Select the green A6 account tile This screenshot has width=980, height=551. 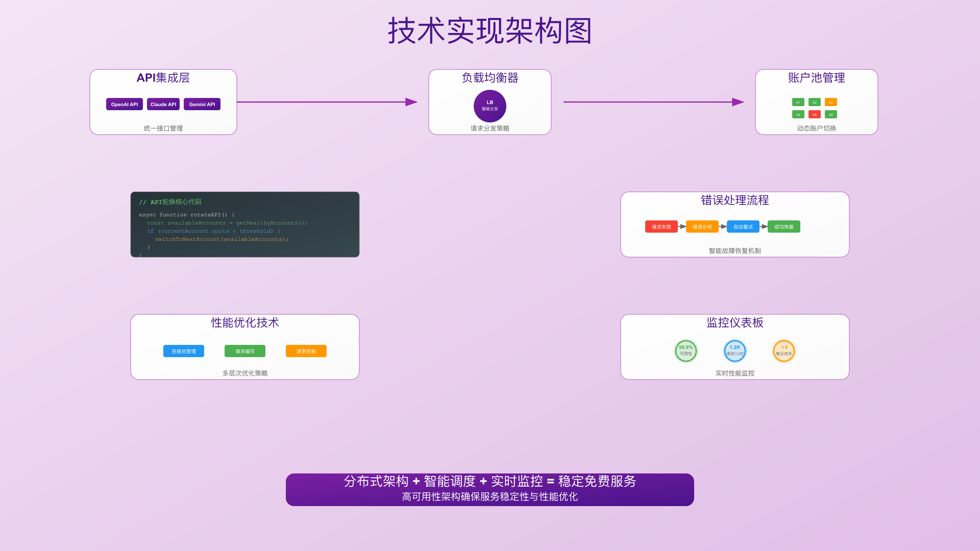831,114
